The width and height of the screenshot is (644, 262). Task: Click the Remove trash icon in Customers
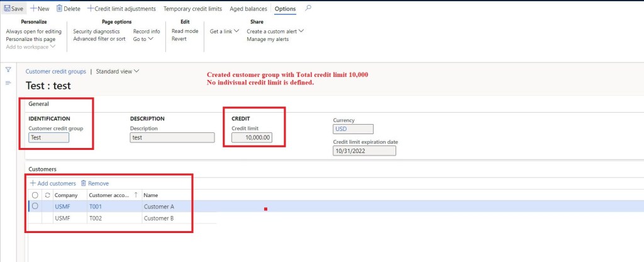tap(84, 183)
